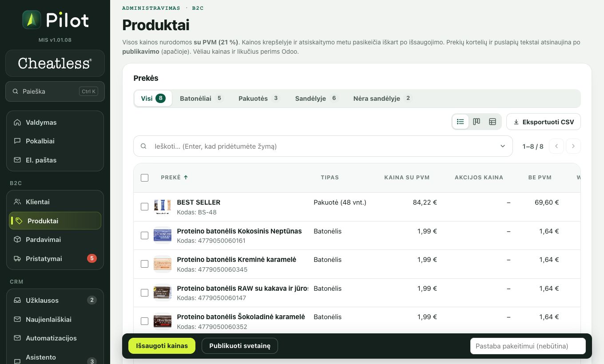This screenshot has height=364, width=604.
Task: Click Eksportuoti CSV button
Action: pos(544,122)
